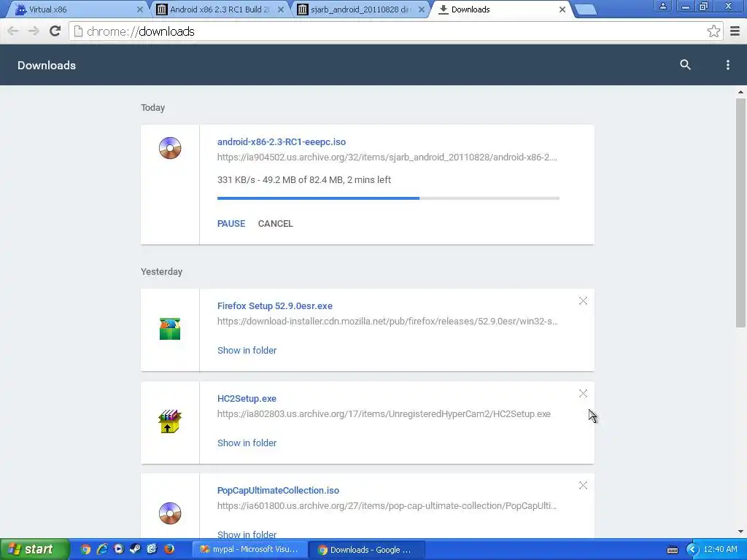Cancel the android-x86 ISO download
747x560 pixels.
click(275, 224)
